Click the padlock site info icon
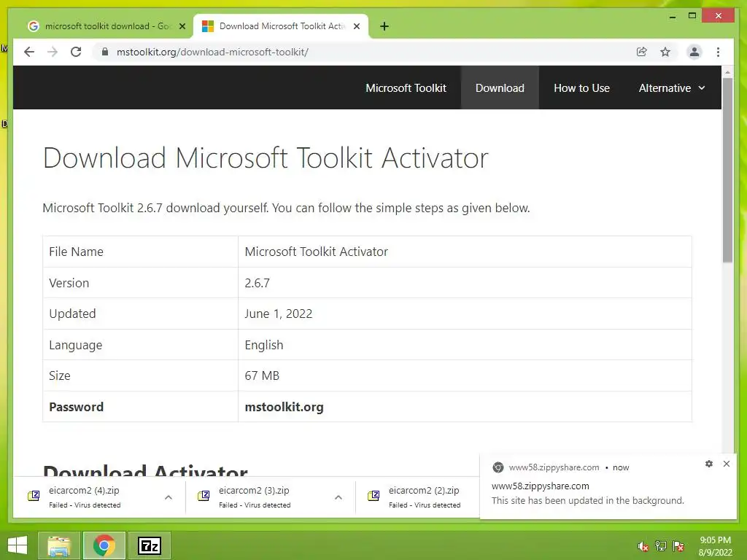This screenshot has height=560, width=747. [105, 52]
